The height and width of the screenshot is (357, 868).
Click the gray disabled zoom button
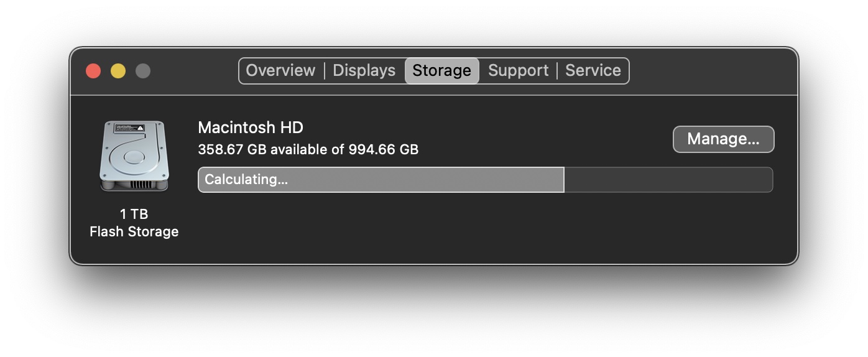pyautogui.click(x=143, y=71)
